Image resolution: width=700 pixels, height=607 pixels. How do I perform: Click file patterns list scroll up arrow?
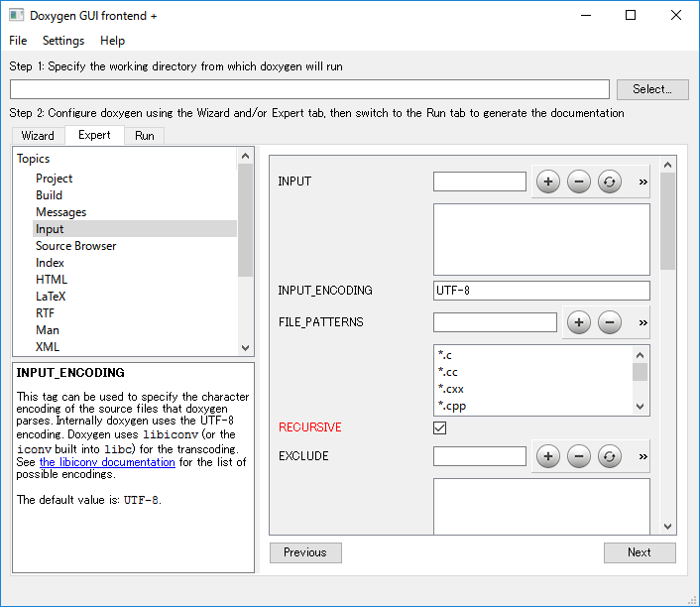pos(640,355)
